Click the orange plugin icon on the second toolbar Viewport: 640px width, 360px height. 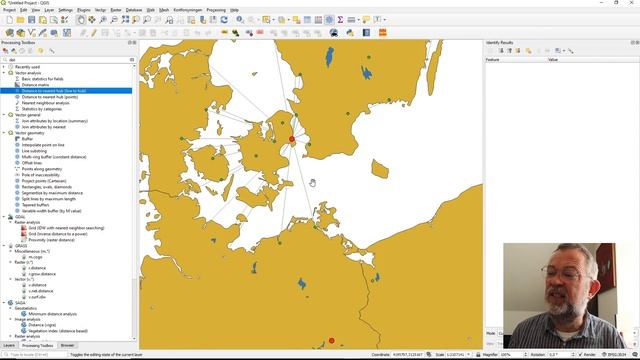point(382,33)
